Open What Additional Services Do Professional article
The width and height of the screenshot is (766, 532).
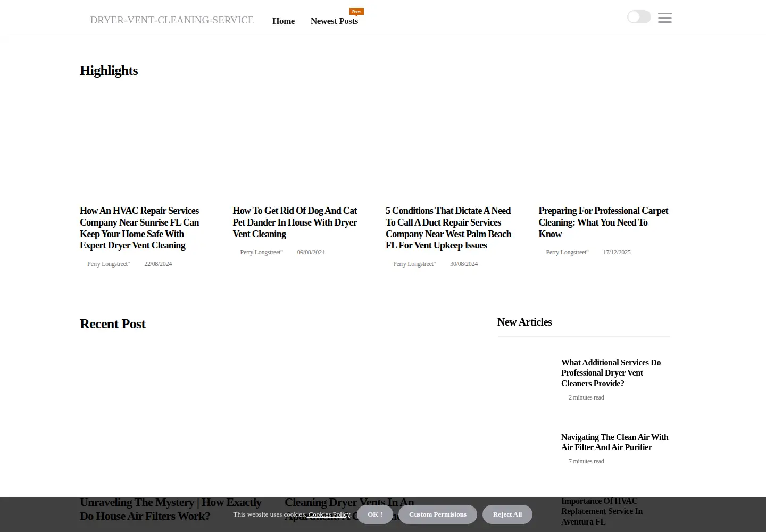[x=611, y=373]
